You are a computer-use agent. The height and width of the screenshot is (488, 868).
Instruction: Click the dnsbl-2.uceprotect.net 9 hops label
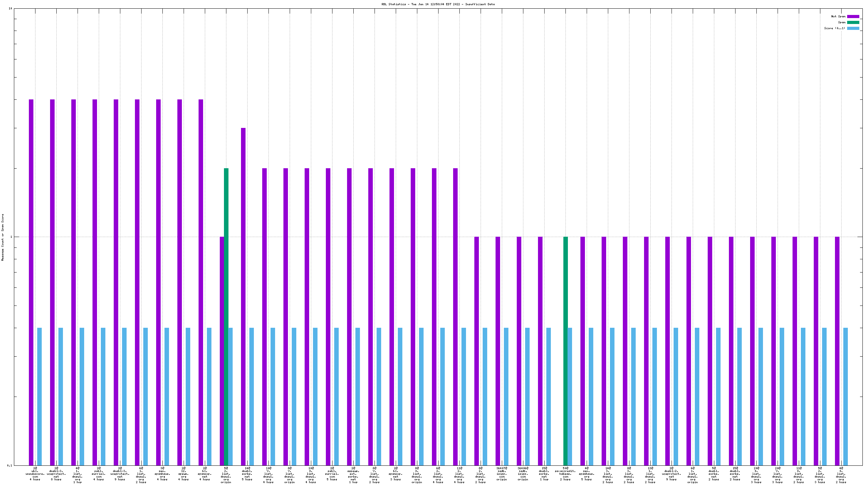point(671,474)
